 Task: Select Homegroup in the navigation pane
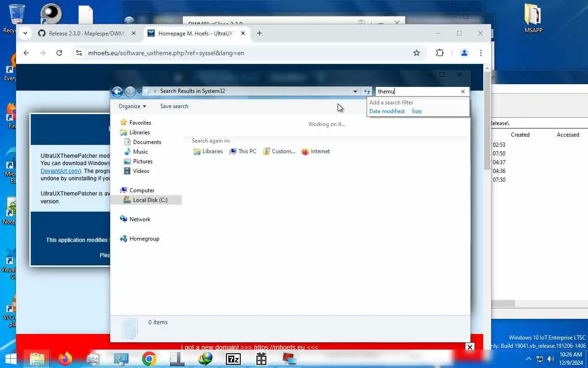(x=144, y=239)
